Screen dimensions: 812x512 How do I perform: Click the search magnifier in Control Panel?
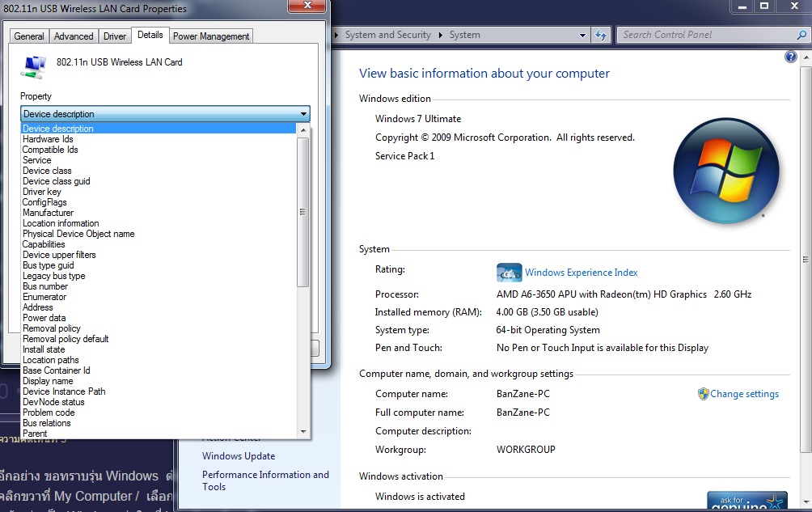801,35
